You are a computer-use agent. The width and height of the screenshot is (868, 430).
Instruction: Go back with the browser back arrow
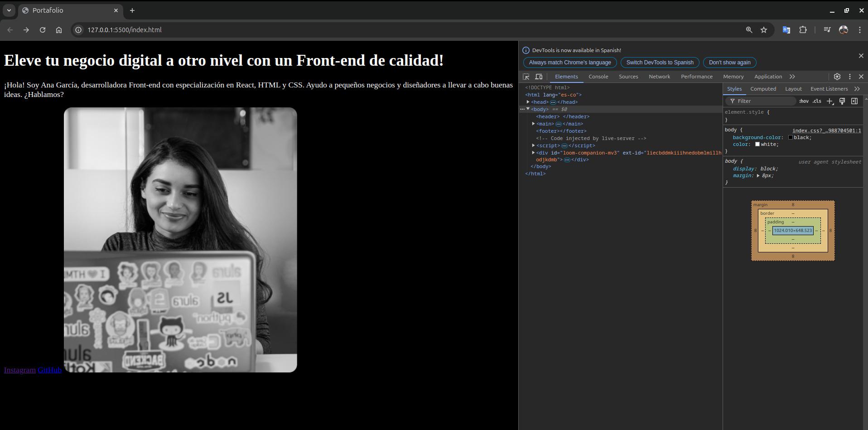point(10,30)
